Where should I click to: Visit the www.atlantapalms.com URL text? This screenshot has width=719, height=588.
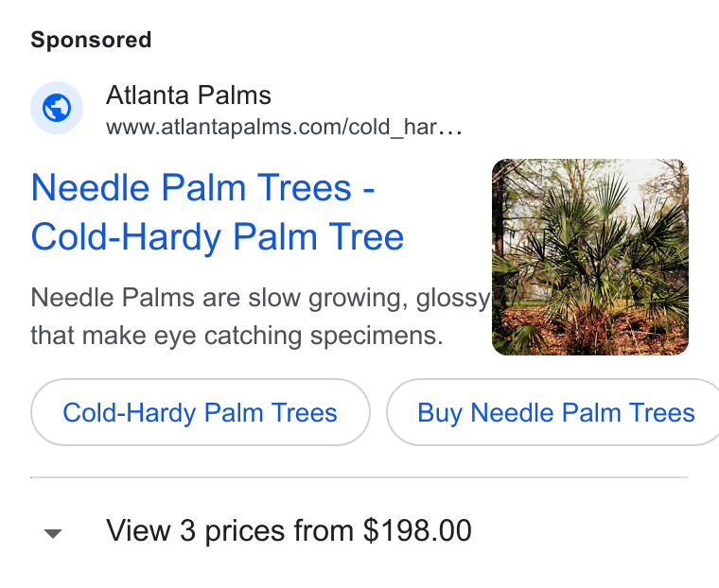click(x=284, y=127)
